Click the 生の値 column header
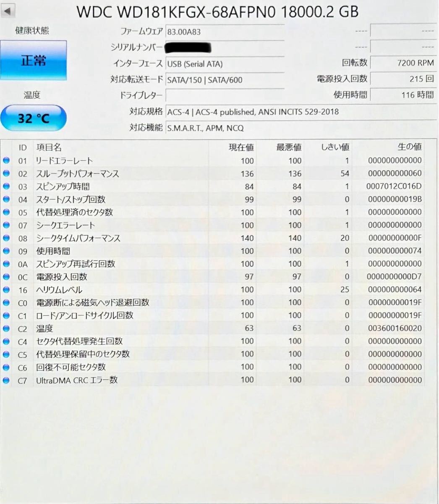Image resolution: width=439 pixels, height=504 pixels. 410,147
